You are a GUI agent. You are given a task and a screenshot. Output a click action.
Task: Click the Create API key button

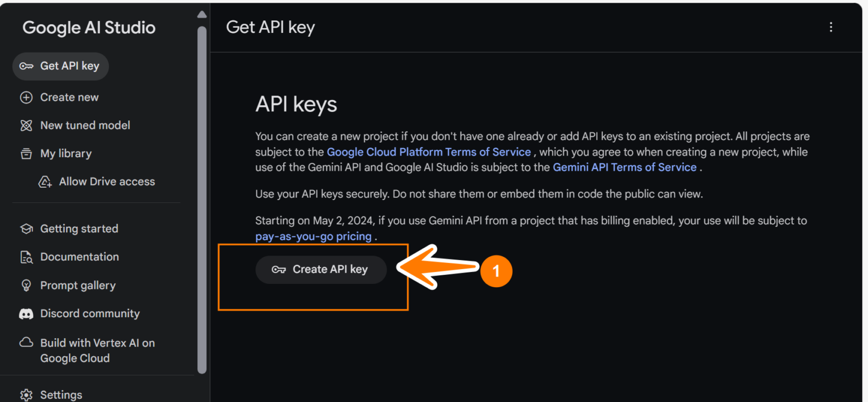pyautogui.click(x=321, y=270)
